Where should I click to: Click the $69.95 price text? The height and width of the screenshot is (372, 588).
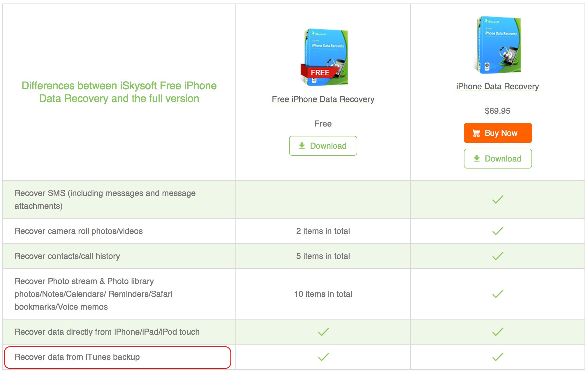click(497, 111)
